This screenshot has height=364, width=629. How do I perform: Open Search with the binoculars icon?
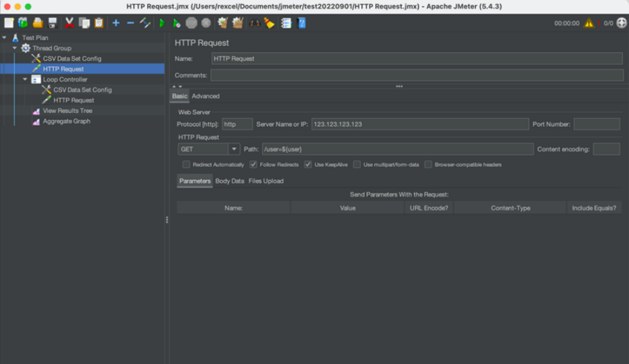tap(254, 23)
